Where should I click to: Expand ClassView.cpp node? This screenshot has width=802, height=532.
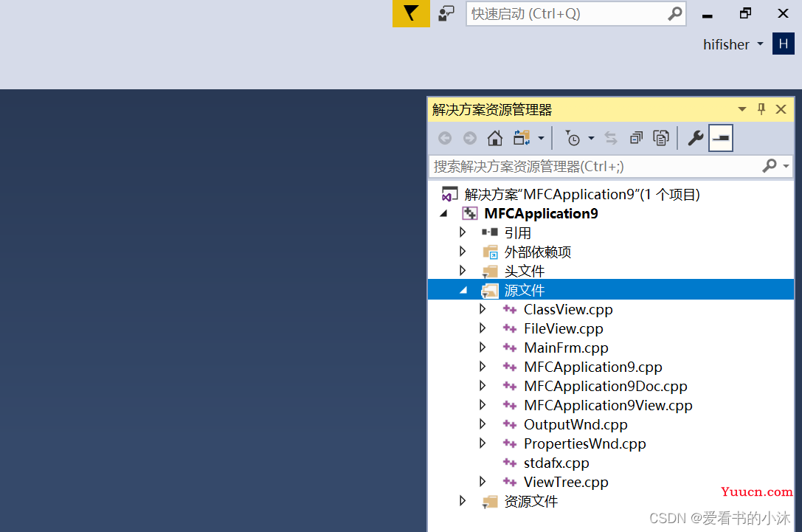click(483, 309)
